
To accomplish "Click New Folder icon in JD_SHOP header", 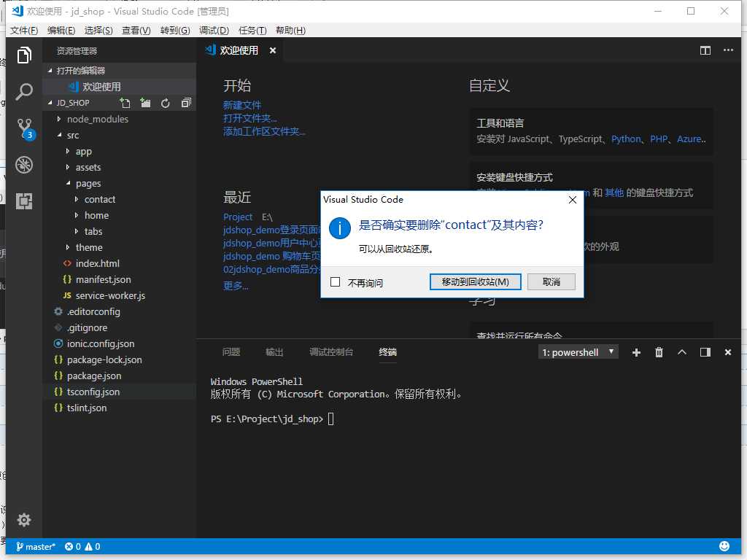I will (x=145, y=103).
